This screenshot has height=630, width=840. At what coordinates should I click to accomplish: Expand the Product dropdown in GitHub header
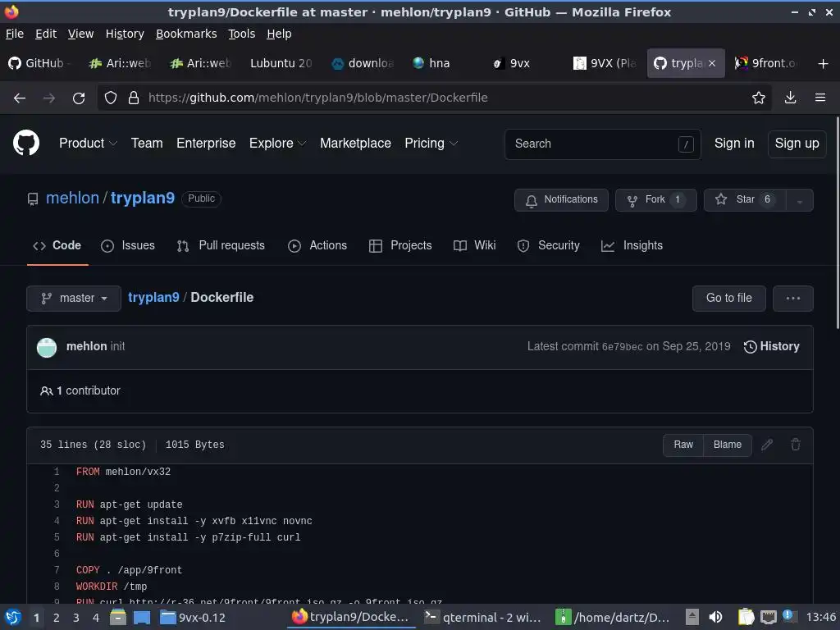[88, 143]
